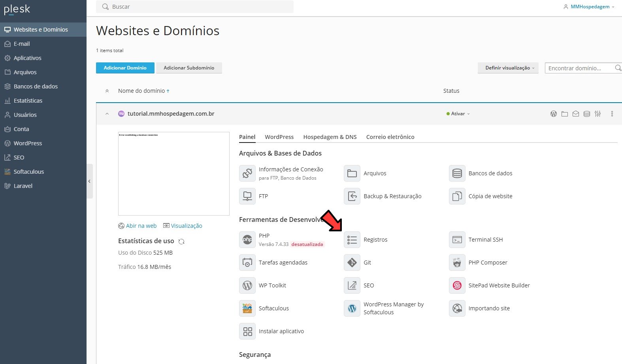Collapse the tutorial.mmhospedagem.com.br domain row
622x364 pixels.
point(107,114)
